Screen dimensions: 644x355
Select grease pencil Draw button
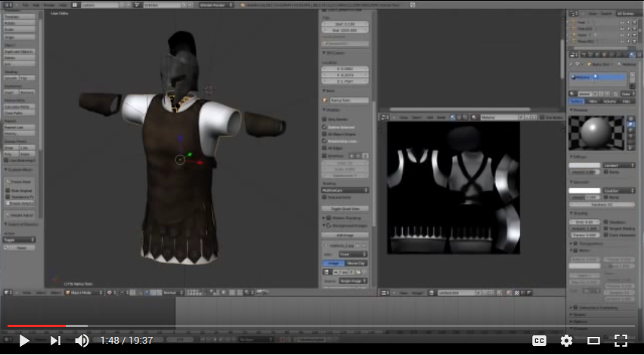pos(11,148)
